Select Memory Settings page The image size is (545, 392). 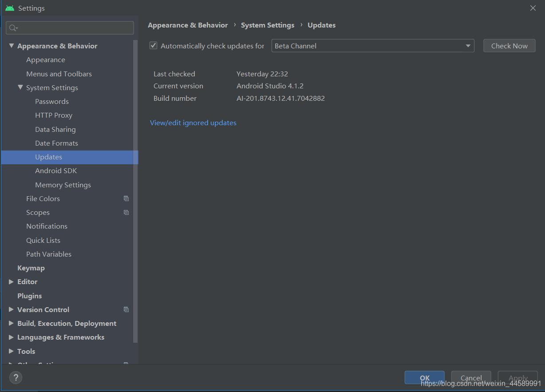click(x=63, y=185)
